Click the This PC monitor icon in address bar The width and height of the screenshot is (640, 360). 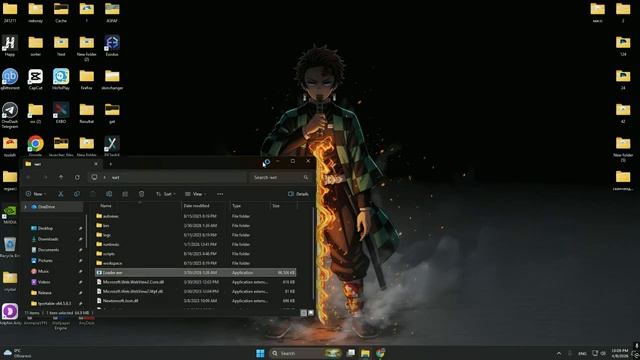[94, 177]
